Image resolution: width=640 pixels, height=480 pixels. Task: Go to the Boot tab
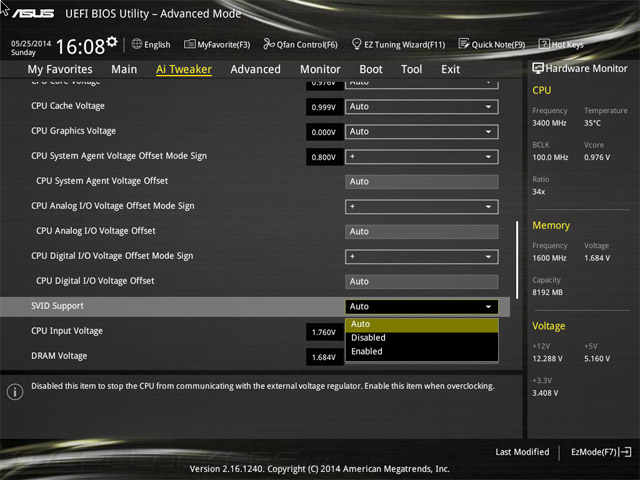(371, 69)
